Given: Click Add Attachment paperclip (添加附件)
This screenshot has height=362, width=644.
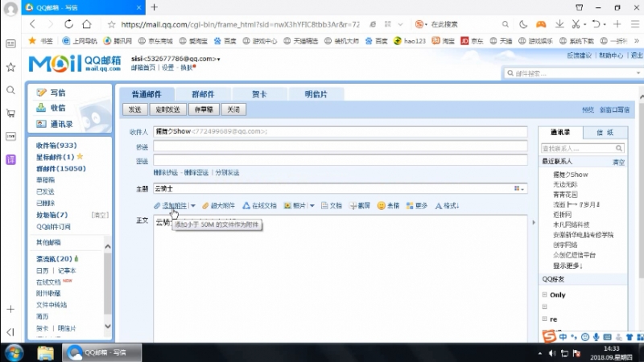Looking at the screenshot, I should pyautogui.click(x=171, y=206).
